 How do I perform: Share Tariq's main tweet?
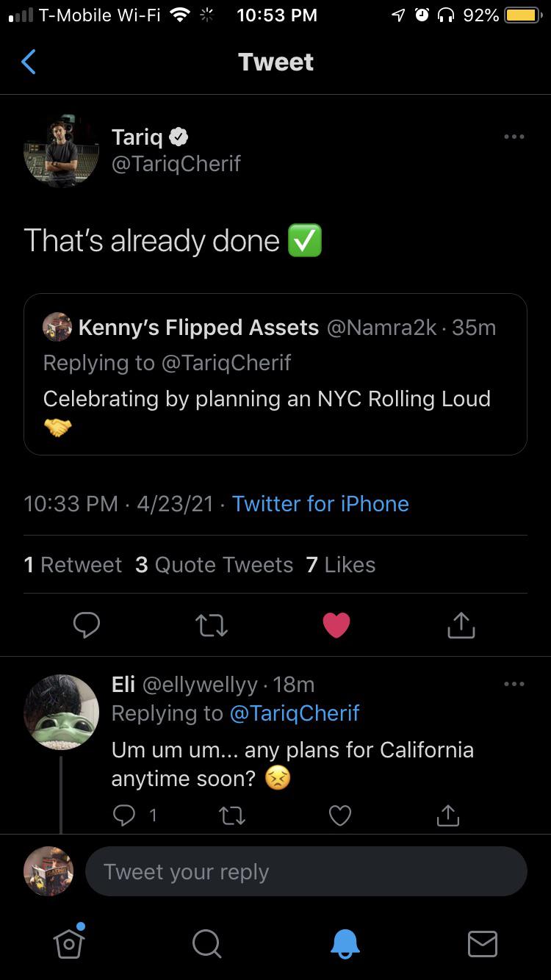(x=461, y=625)
